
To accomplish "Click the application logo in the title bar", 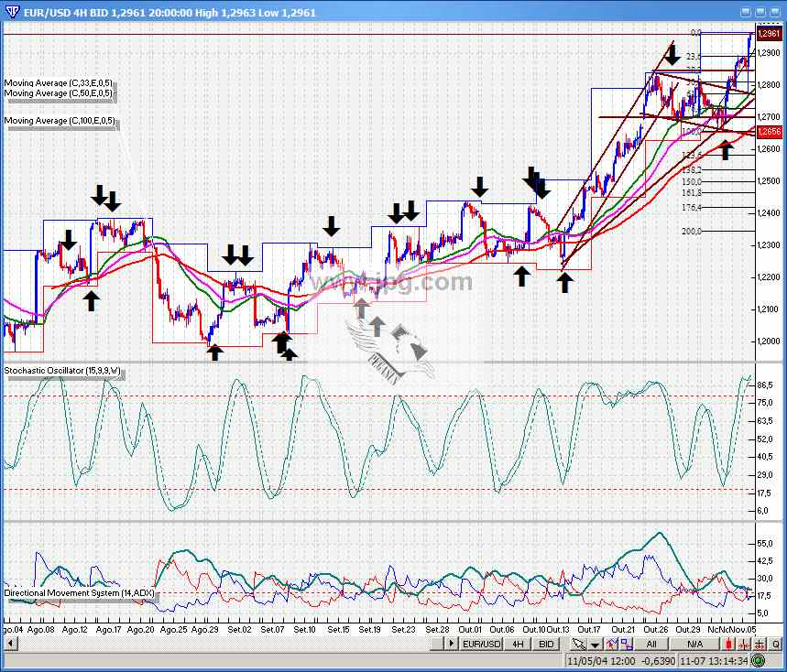I will (x=10, y=9).
